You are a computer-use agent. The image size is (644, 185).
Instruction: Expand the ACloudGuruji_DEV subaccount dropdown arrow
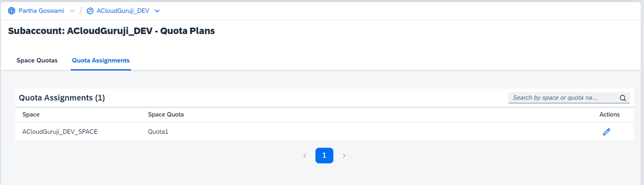157,11
